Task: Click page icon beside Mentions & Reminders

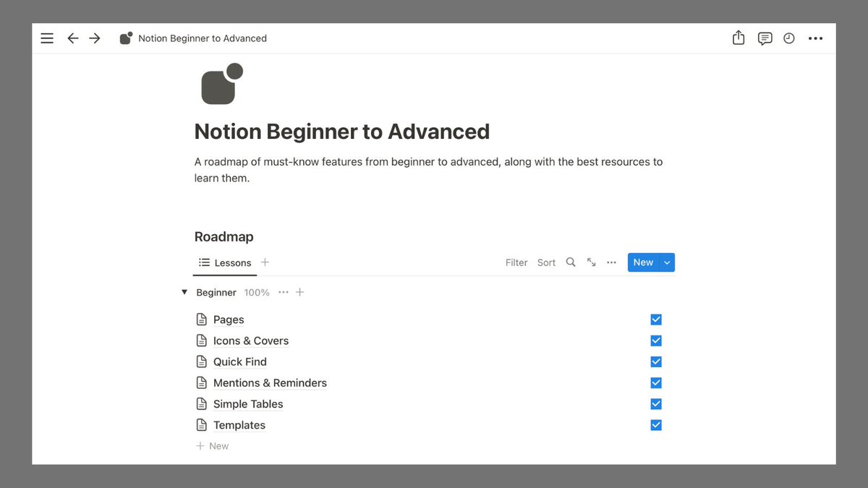Action: [x=202, y=382]
